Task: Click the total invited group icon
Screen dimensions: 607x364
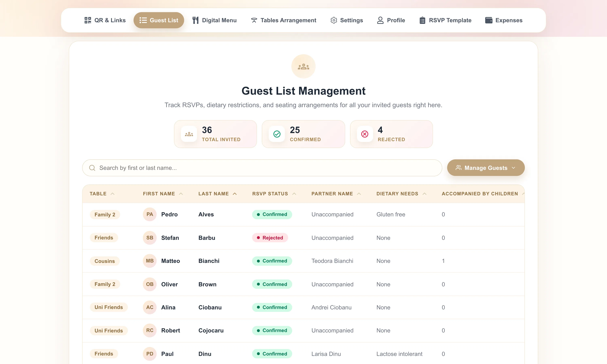Action: tap(189, 134)
